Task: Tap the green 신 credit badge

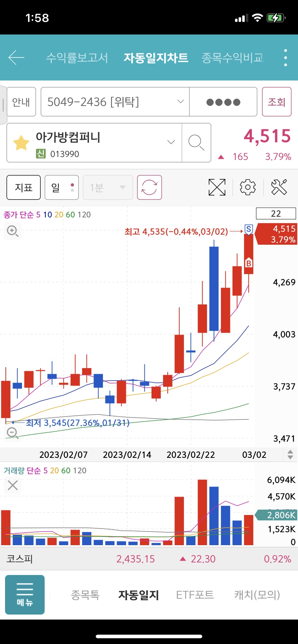Action: pyautogui.click(x=41, y=154)
